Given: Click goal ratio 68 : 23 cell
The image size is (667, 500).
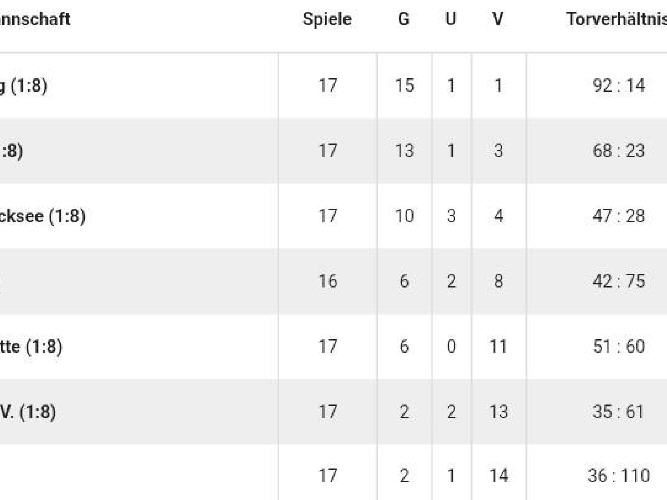Looking at the screenshot, I should (619, 151).
